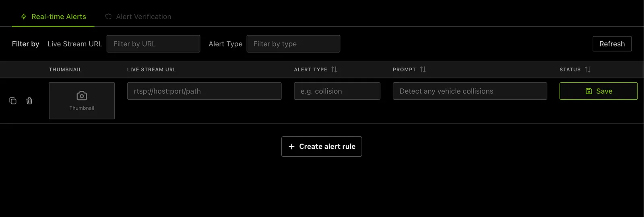644x217 pixels.
Task: Sort by Prompt column arrows
Action: [423, 70]
